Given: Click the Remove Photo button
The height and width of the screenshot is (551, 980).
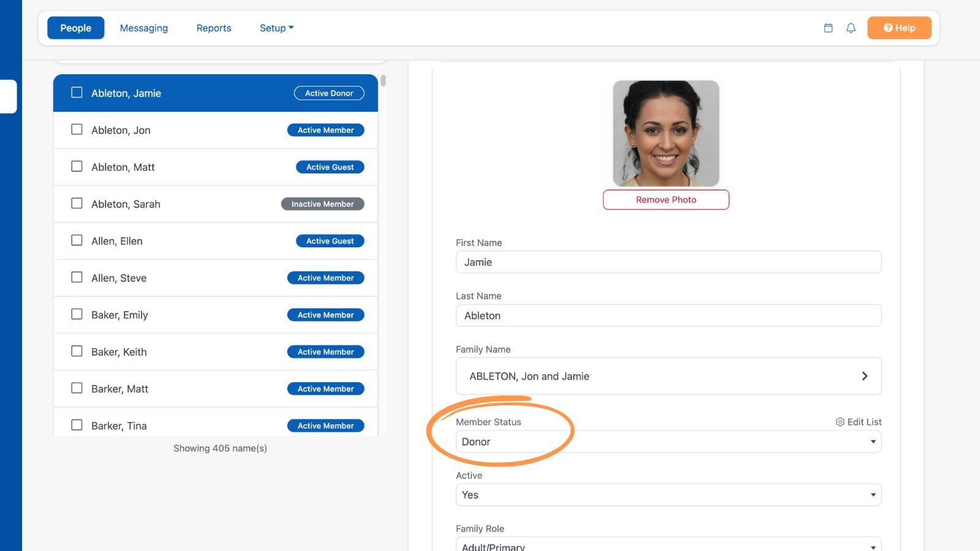Looking at the screenshot, I should pyautogui.click(x=666, y=200).
